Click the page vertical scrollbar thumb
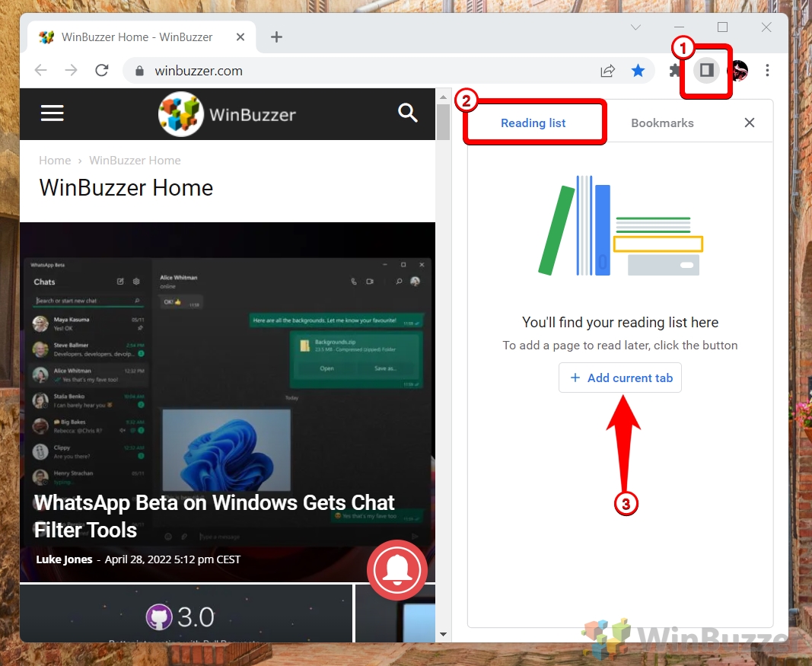This screenshot has width=812, height=666. (x=443, y=123)
